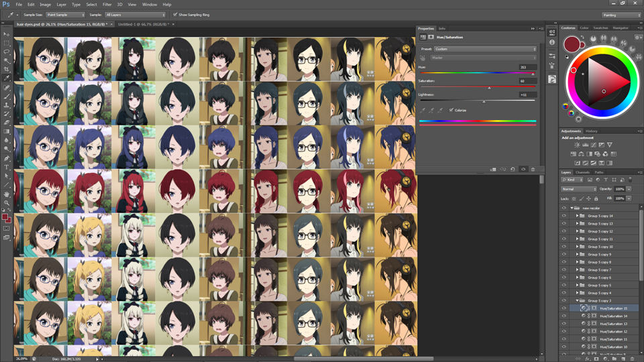Click the foreground color swatch in toolbox
Image resolution: width=644 pixels, height=362 pixels.
coord(5,217)
